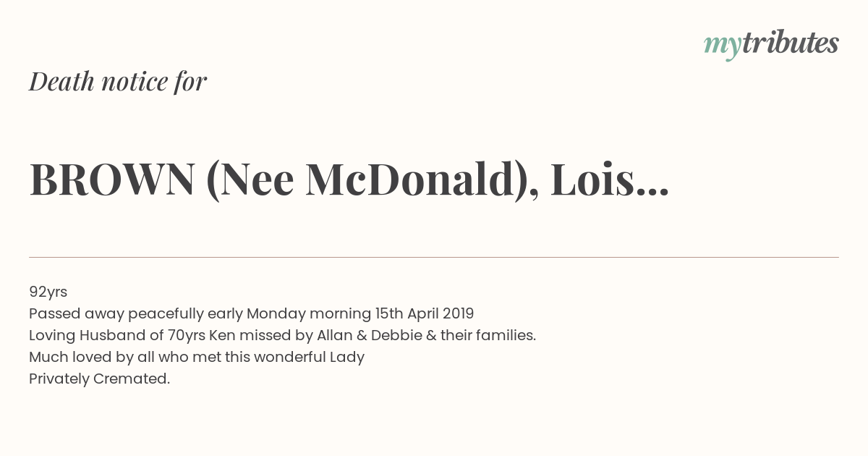Screen dimensions: 868x456
Task: Click "Nee McDonald" in the heading
Action: (x=373, y=180)
